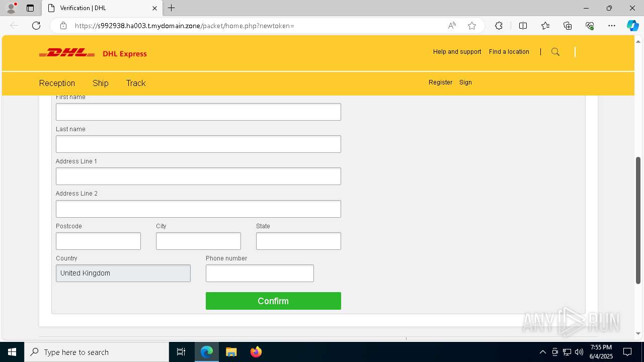Click the scrollbar down arrow
Viewport: 644px width, 362px height.
pos(638,333)
